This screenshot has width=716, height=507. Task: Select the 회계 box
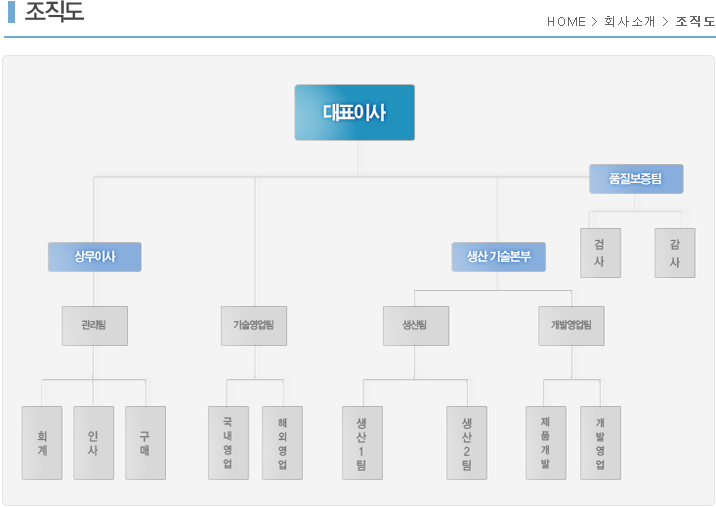tap(42, 443)
